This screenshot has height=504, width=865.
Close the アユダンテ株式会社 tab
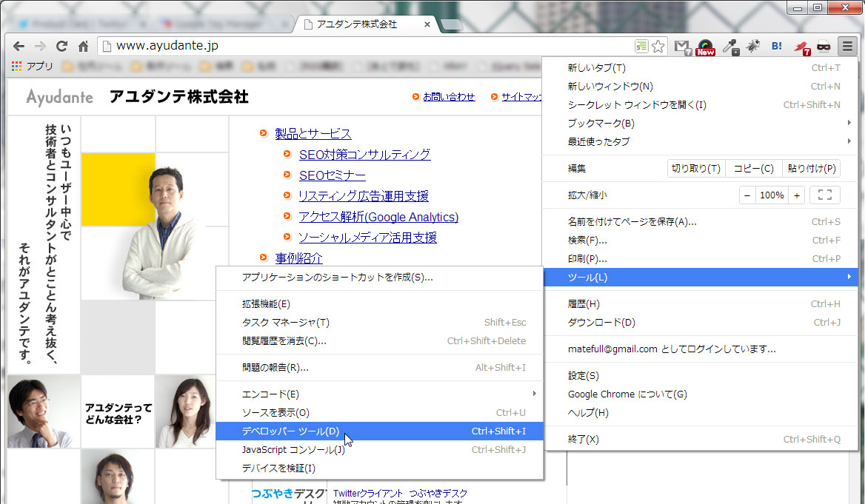(x=427, y=24)
